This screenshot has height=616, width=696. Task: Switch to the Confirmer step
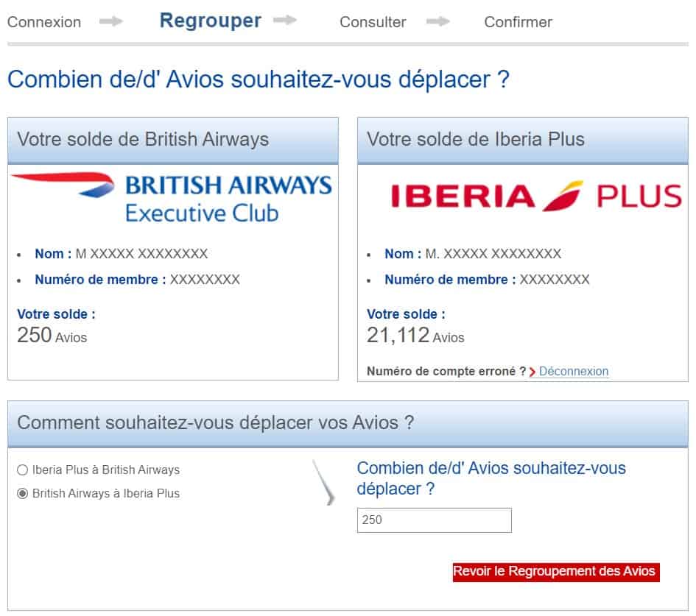click(518, 22)
